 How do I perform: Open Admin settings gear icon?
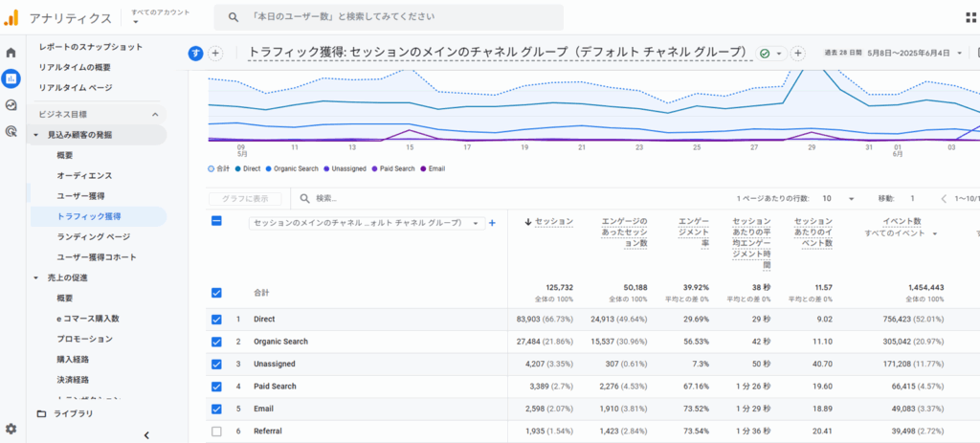(11, 430)
